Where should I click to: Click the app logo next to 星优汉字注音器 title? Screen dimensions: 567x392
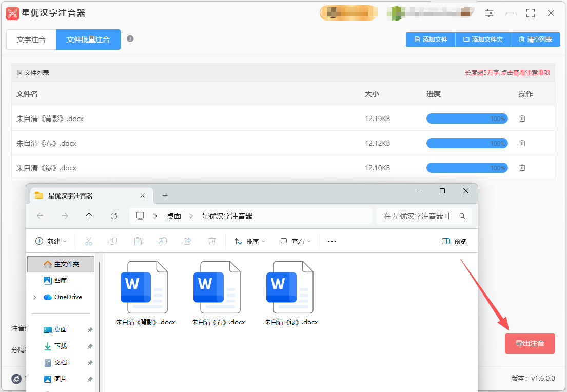pos(13,13)
